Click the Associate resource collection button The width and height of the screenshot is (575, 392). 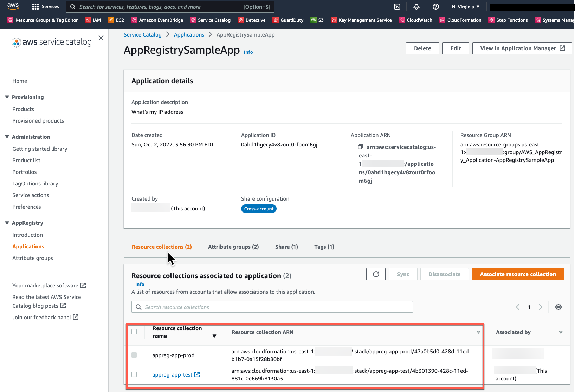pyautogui.click(x=518, y=274)
